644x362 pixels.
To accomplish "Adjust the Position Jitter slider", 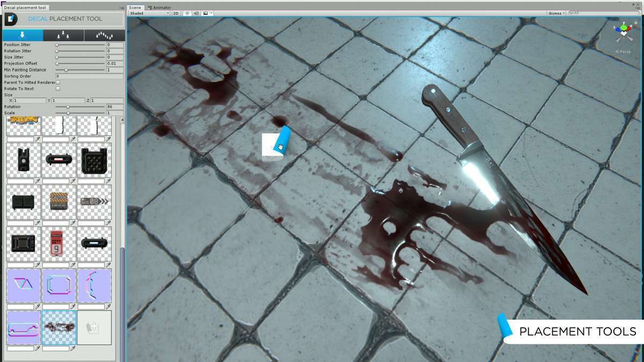I will pos(80,45).
